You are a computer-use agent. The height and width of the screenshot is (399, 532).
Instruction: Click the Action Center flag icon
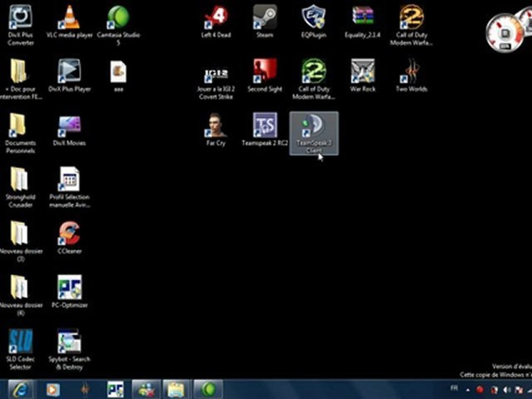coord(519,390)
